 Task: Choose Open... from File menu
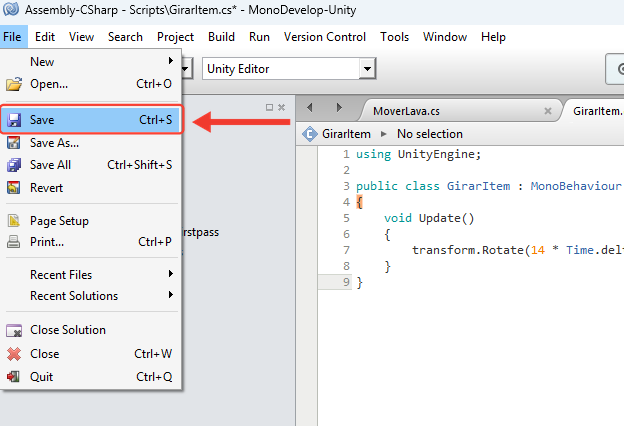pos(91,84)
